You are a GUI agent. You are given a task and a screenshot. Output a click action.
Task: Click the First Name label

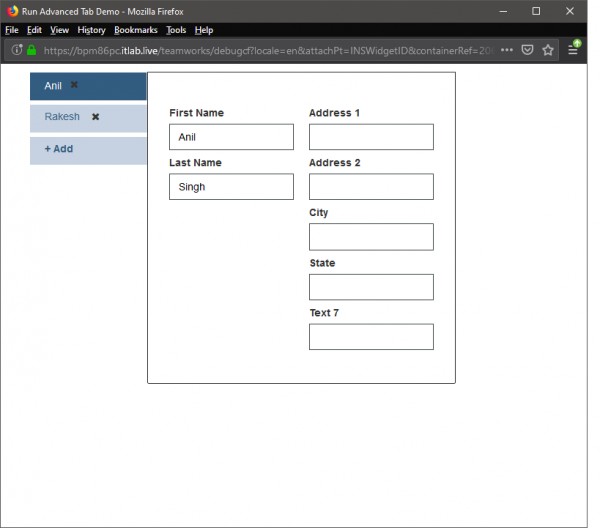click(x=197, y=113)
